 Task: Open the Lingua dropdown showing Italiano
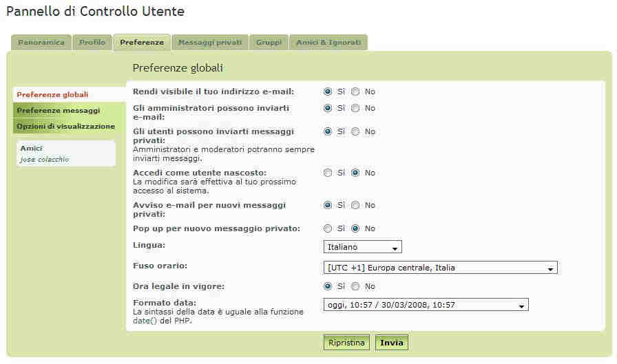362,247
